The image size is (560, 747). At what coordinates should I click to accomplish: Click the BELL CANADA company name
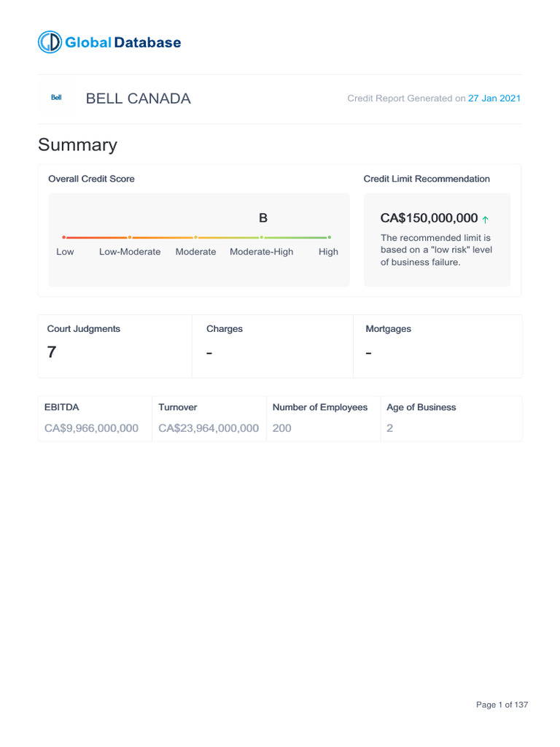click(138, 98)
